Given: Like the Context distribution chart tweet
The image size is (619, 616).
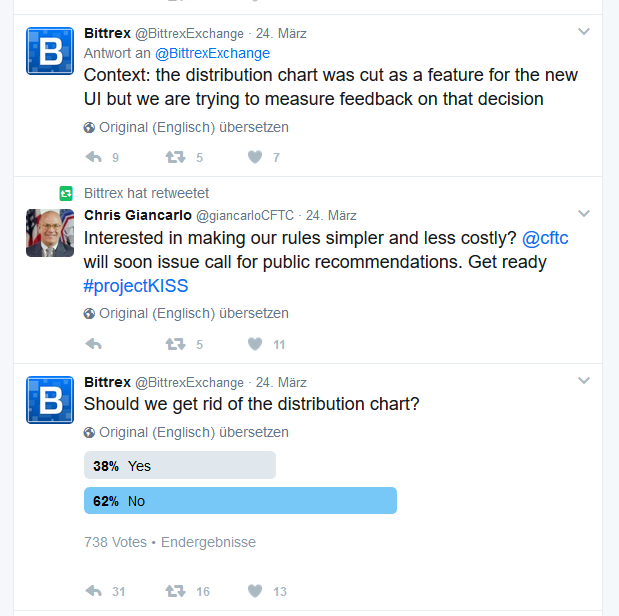Looking at the screenshot, I should pos(255,157).
